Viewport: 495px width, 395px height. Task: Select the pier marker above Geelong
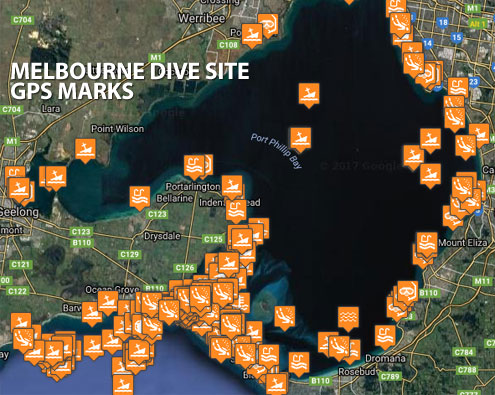(14, 173)
